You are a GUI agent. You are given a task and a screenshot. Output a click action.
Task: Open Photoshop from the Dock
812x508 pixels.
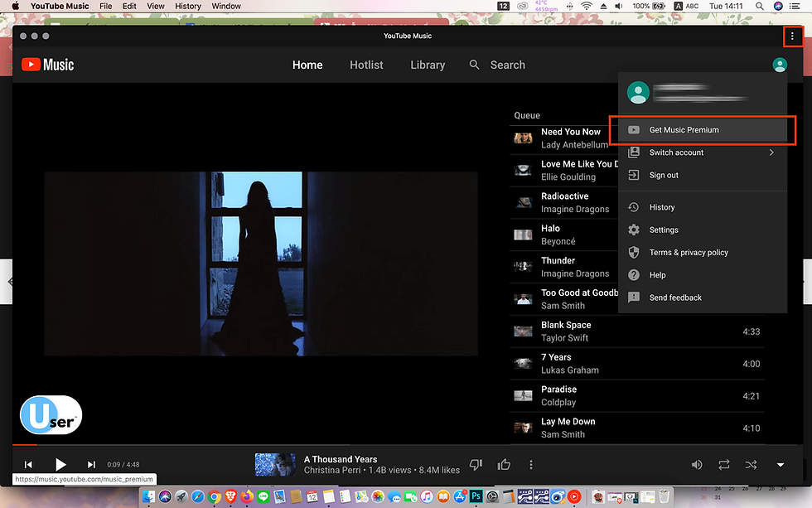click(476, 497)
